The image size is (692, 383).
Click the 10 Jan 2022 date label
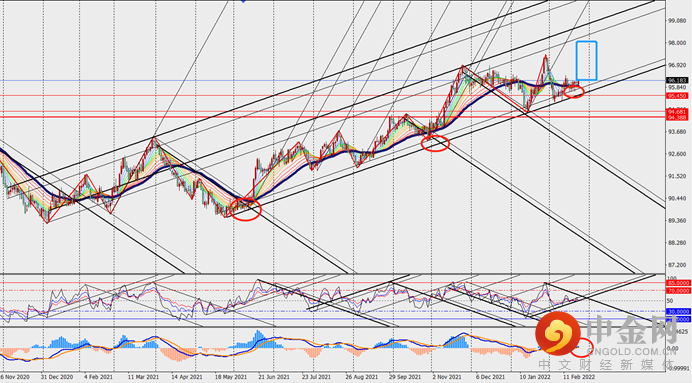coord(534,377)
